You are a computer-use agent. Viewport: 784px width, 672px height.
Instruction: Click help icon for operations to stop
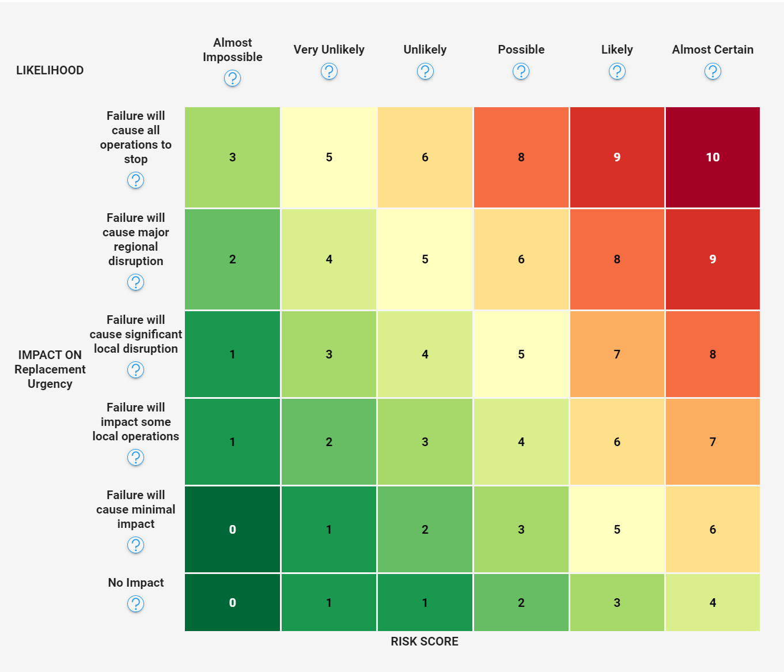tap(135, 180)
